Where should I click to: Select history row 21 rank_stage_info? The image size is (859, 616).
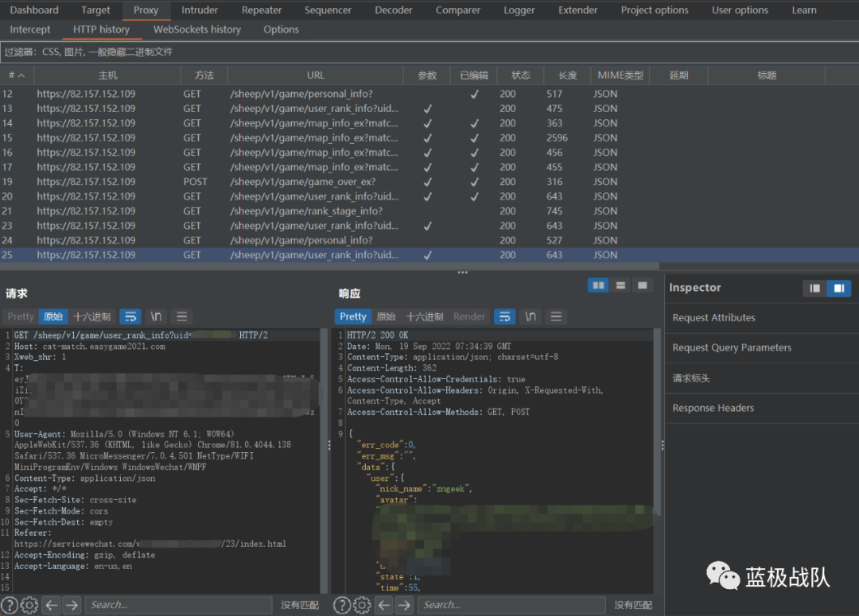[429, 211]
